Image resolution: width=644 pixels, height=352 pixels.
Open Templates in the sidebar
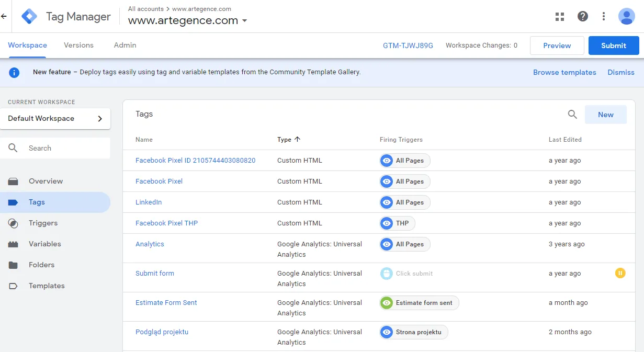tap(47, 286)
